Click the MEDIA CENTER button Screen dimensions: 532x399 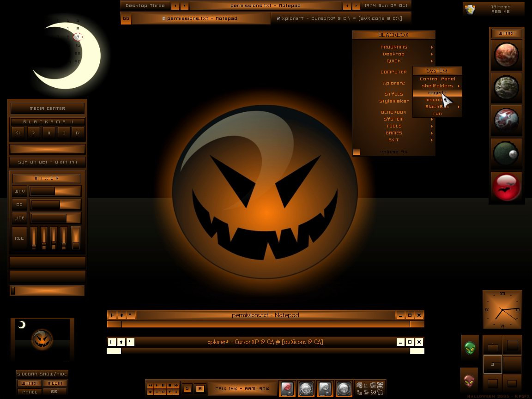coord(48,109)
